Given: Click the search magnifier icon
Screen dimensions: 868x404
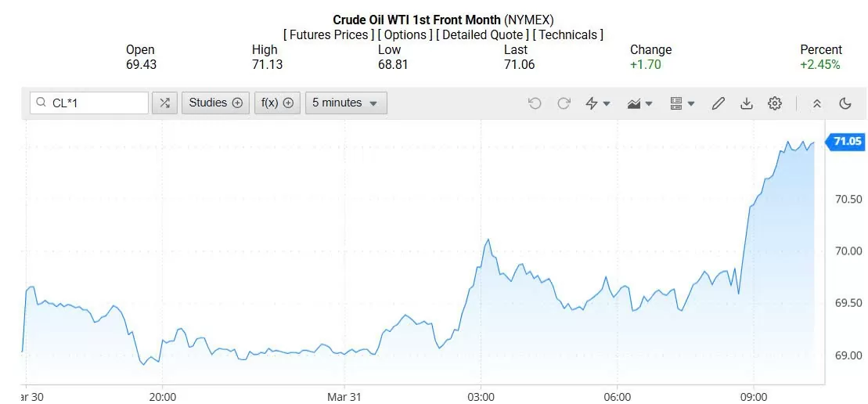Looking at the screenshot, I should [x=41, y=103].
